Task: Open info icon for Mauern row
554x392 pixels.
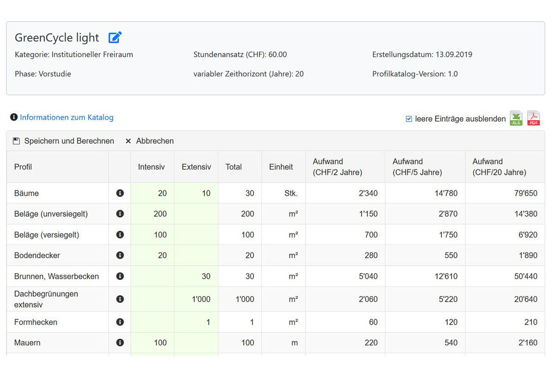Action: (x=120, y=343)
